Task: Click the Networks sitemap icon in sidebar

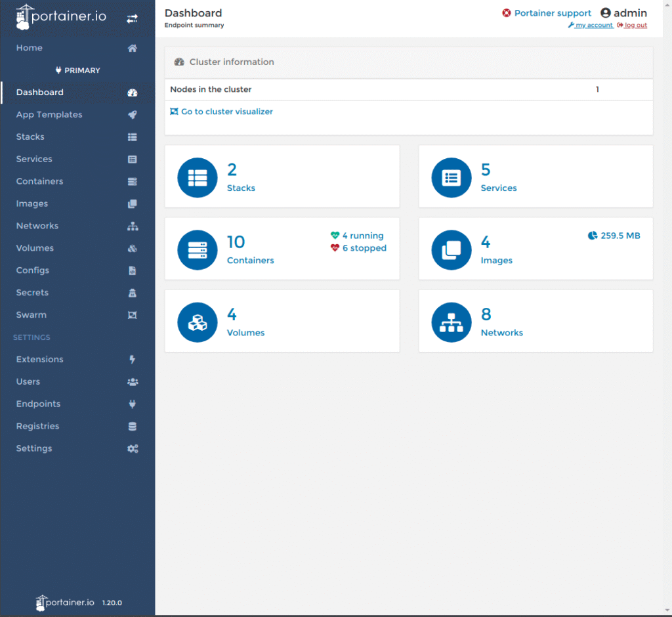Action: [133, 226]
